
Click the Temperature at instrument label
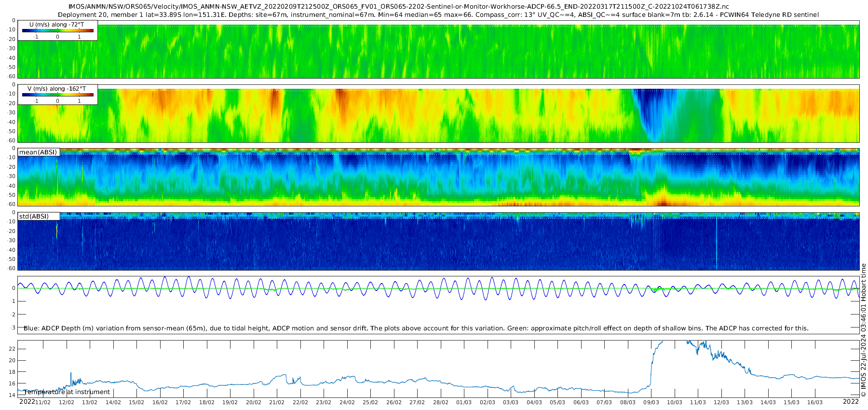pyautogui.click(x=67, y=392)
